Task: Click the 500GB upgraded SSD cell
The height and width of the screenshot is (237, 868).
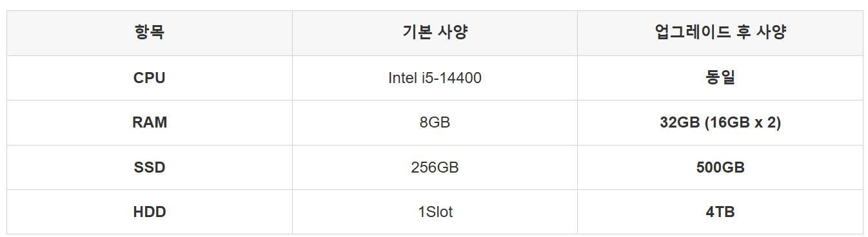Action: pyautogui.click(x=720, y=167)
